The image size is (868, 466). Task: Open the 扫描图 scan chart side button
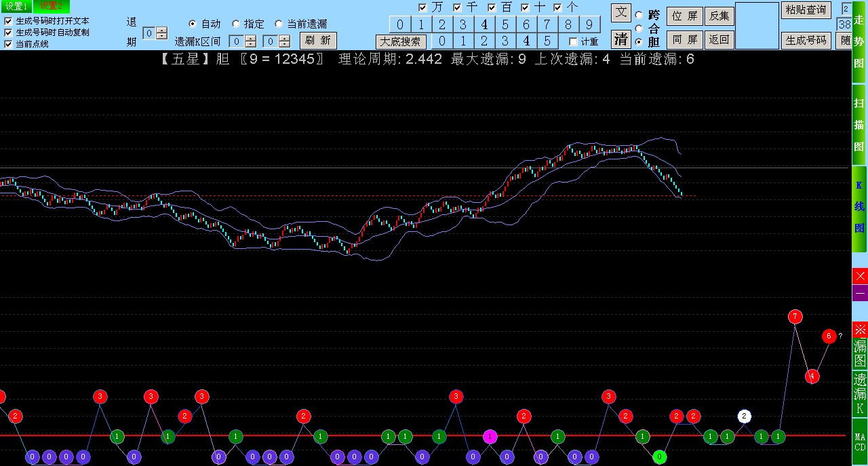859,124
